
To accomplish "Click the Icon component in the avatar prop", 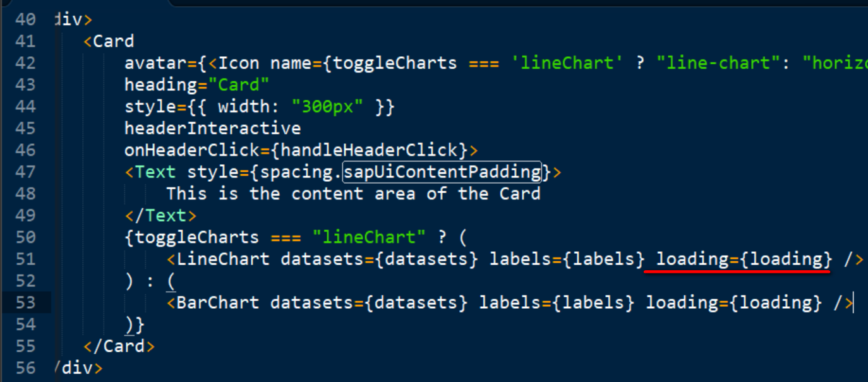I will (x=238, y=63).
